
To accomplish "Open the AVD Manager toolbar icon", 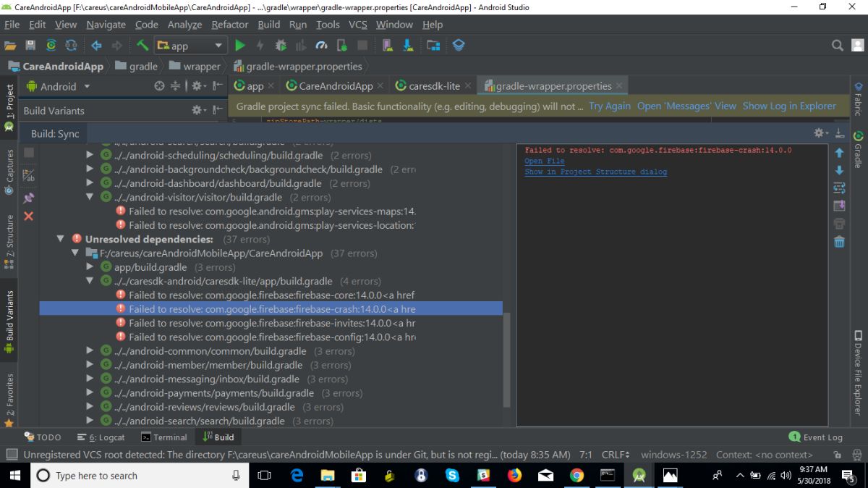I will [x=388, y=45].
